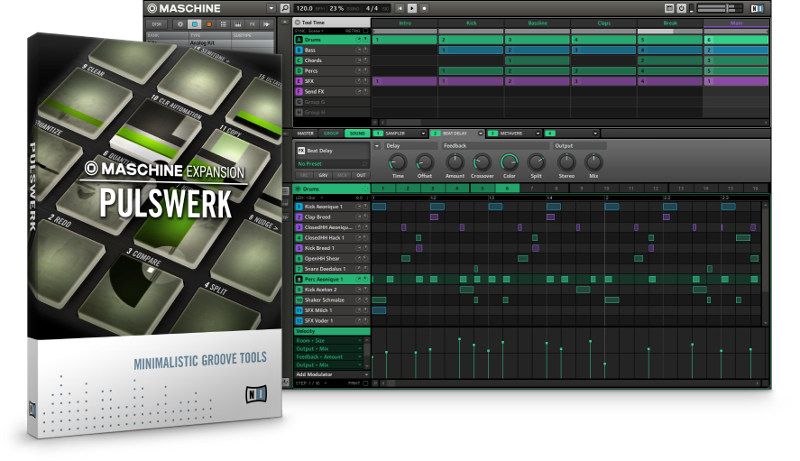800x461 pixels.
Task: Click the header volume slider
Action: coord(719,8)
